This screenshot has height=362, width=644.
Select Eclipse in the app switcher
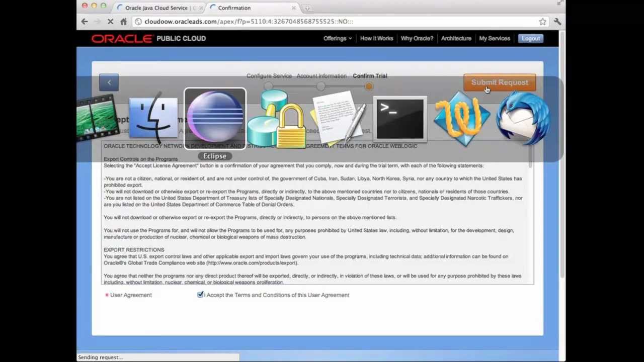[x=215, y=119]
